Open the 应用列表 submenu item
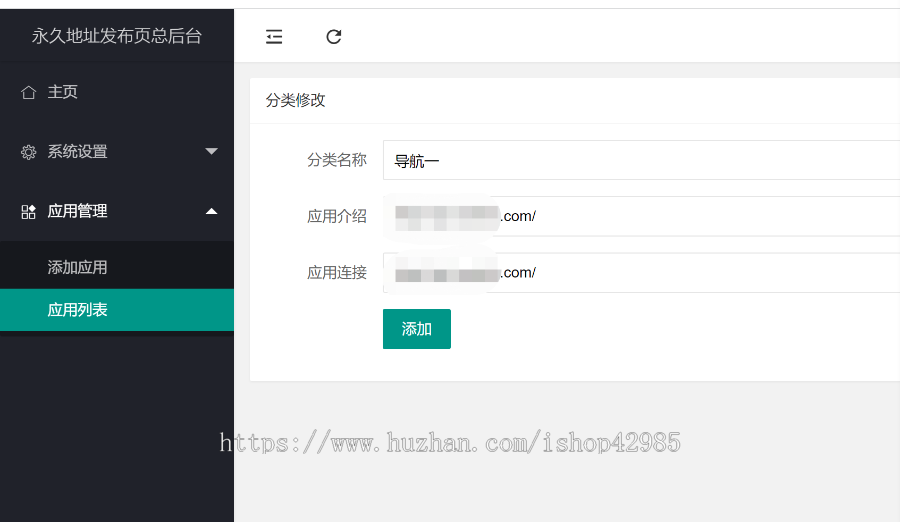900x522 pixels. click(117, 310)
